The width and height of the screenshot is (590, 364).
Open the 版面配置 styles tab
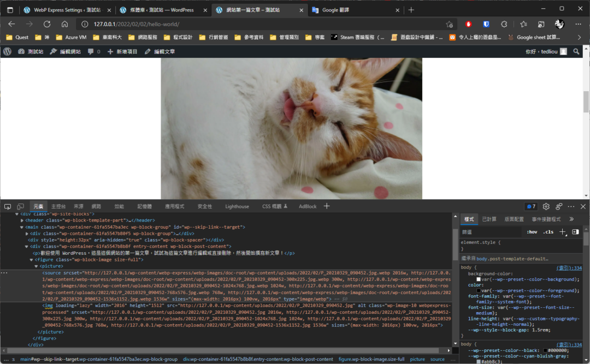pos(514,219)
